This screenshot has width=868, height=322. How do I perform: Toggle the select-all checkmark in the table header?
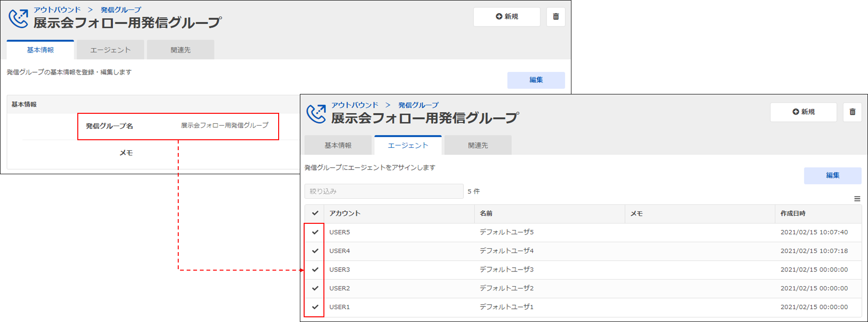pyautogui.click(x=315, y=213)
